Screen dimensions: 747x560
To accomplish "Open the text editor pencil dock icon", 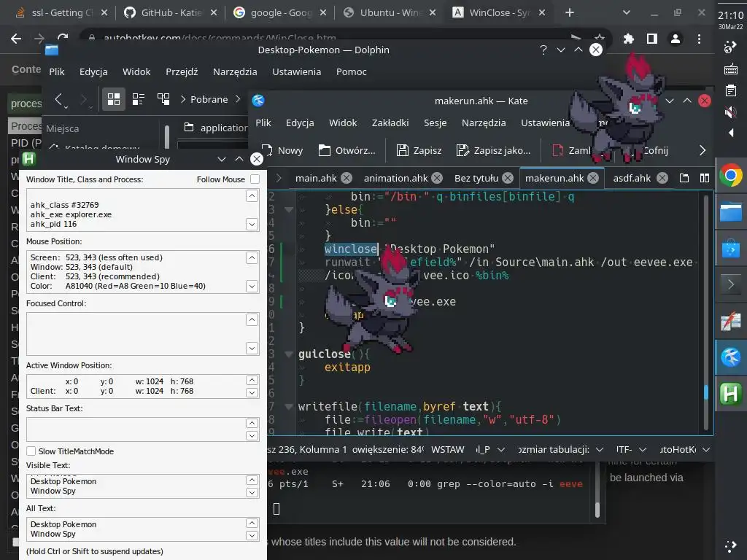I will [731, 322].
